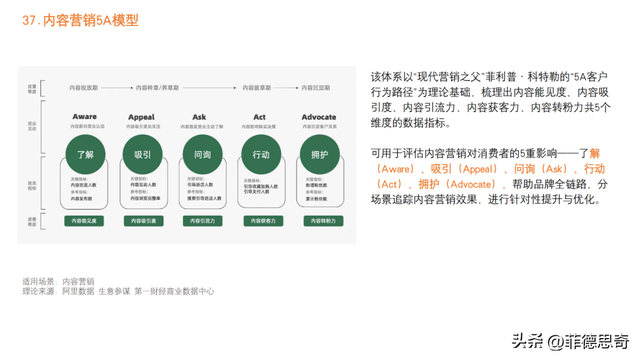Click the '第一财经商业数据中心' text
640x360 pixels.
(174, 291)
